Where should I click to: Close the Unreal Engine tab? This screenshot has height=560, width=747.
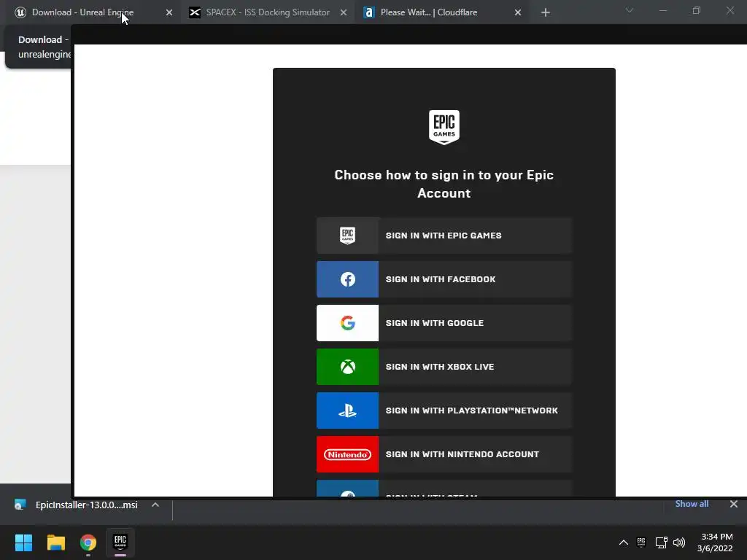pyautogui.click(x=169, y=13)
